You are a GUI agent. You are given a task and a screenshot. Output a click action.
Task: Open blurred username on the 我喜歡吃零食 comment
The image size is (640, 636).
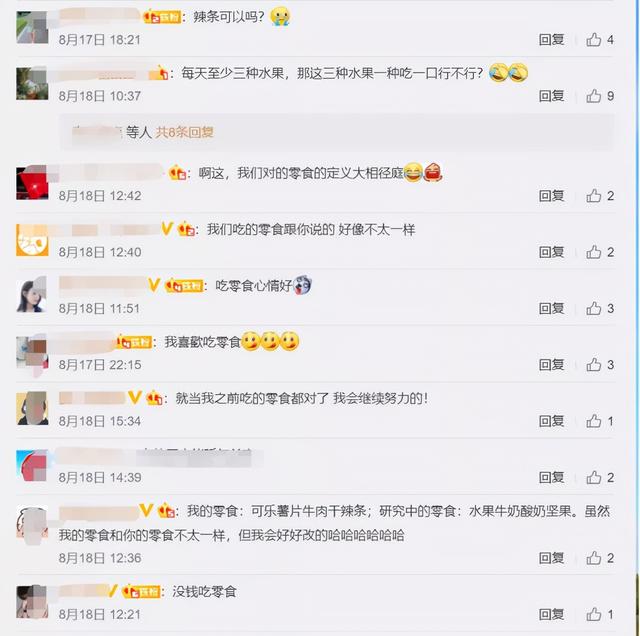[82, 342]
